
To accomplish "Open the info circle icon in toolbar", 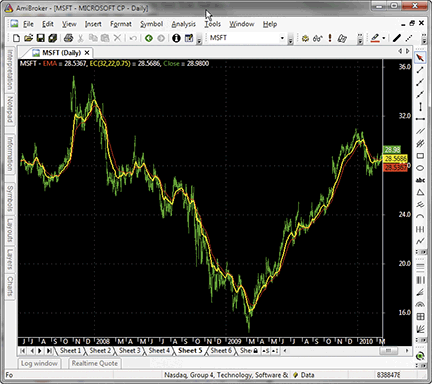I will pos(176,38).
